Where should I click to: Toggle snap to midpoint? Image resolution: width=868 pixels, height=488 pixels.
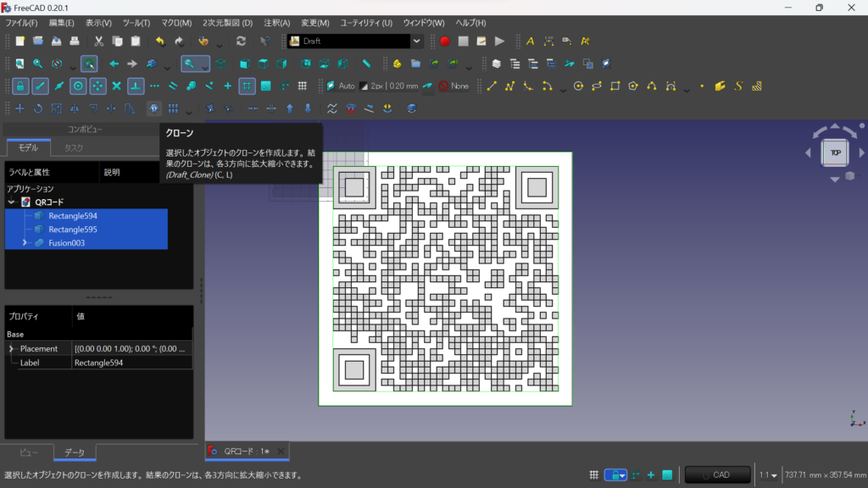(x=58, y=86)
